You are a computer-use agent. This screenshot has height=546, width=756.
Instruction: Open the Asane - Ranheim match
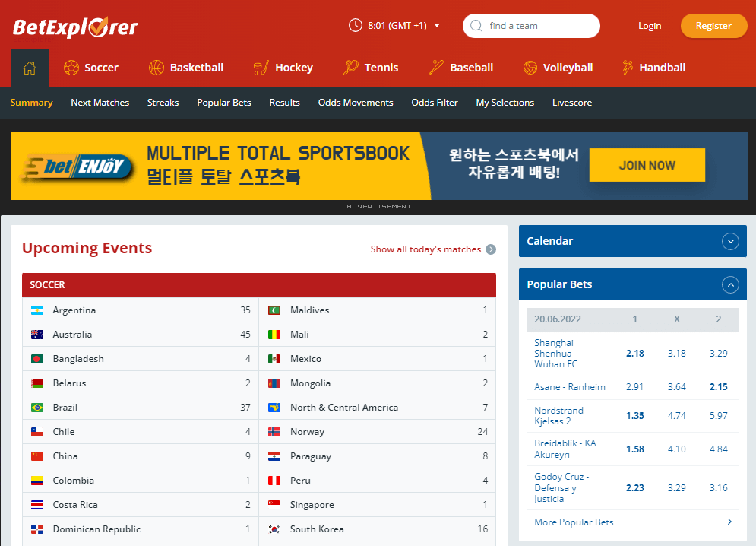point(569,387)
